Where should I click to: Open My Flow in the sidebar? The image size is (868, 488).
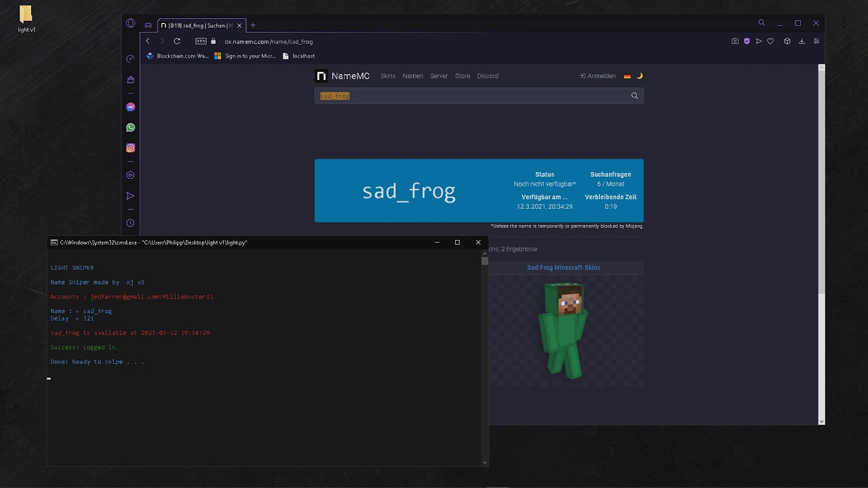[130, 196]
